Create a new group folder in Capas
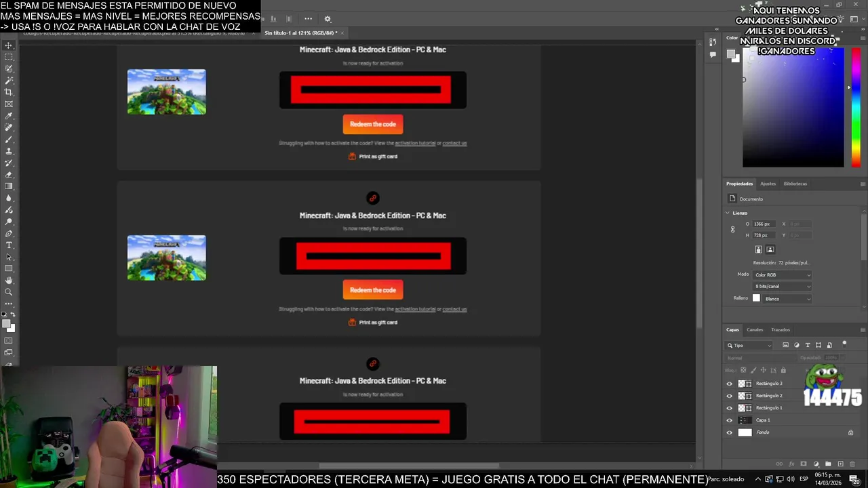Viewport: 868px width, 488px height. 828,464
